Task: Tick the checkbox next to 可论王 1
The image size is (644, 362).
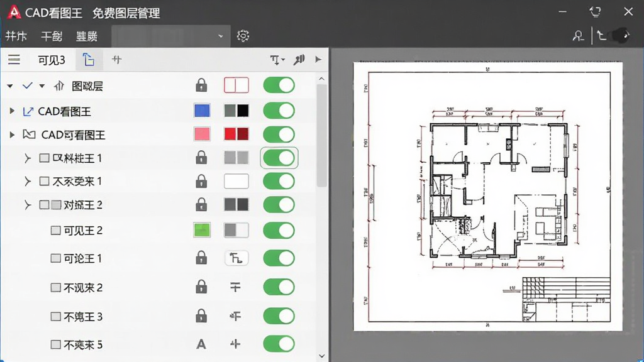Action: pos(55,258)
